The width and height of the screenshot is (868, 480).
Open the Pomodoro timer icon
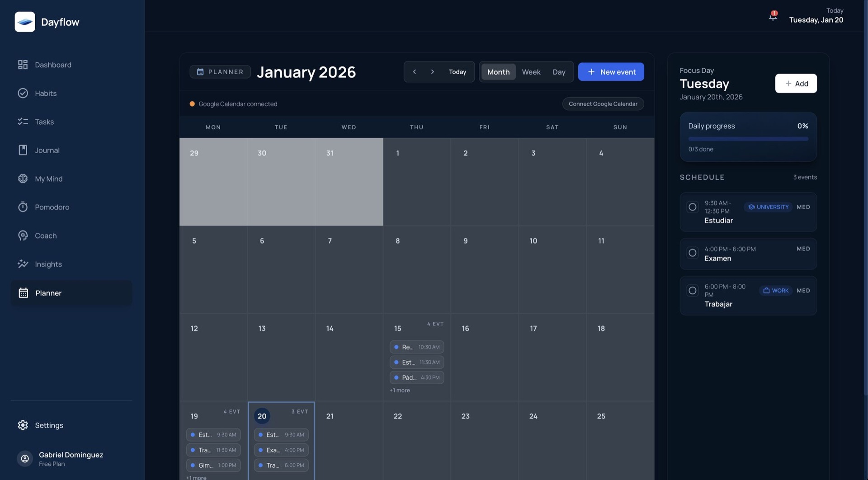tap(23, 207)
